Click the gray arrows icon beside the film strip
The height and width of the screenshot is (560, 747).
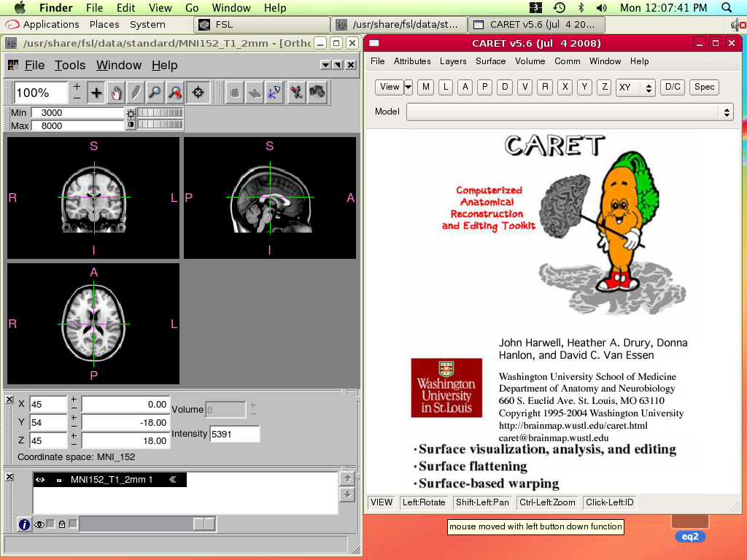pos(255,93)
